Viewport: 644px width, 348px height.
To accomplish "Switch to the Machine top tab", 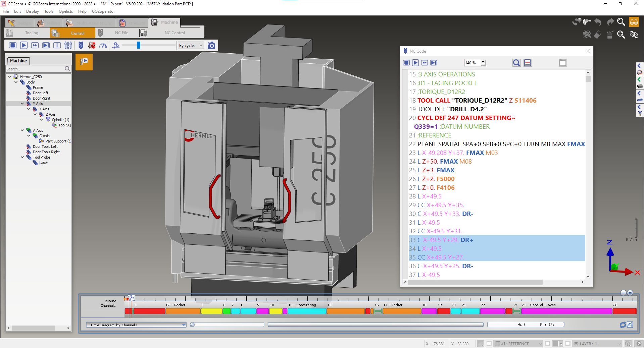I will (164, 22).
